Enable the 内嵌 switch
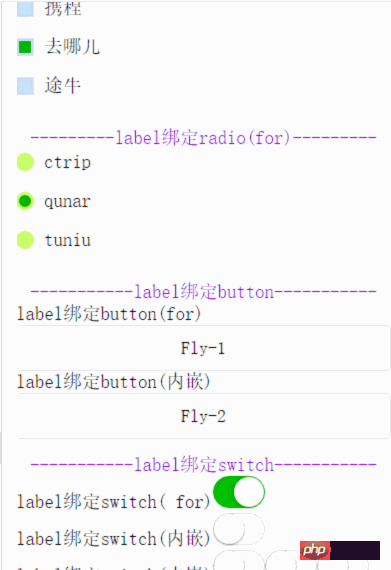The height and width of the screenshot is (570, 391). pyautogui.click(x=239, y=529)
